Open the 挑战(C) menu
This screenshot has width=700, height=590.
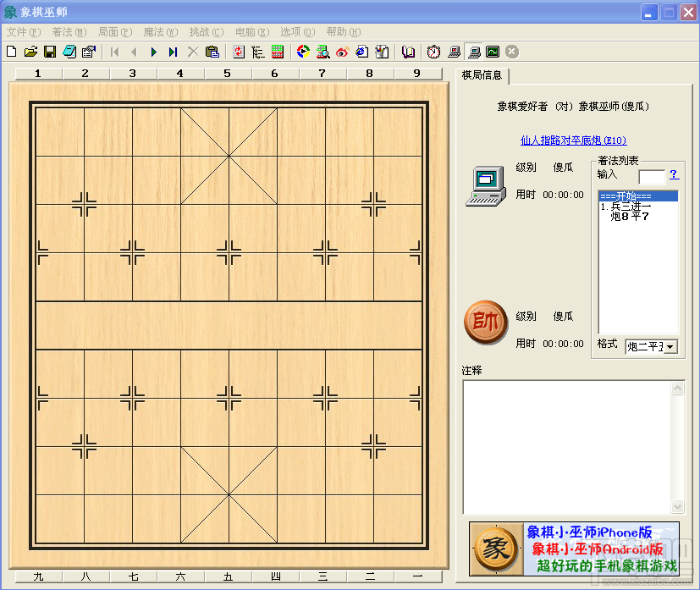[x=207, y=32]
